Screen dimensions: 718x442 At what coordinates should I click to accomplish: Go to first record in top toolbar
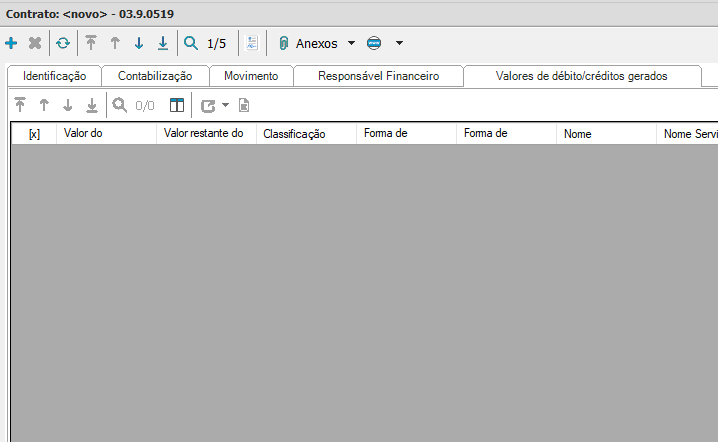[x=91, y=44]
